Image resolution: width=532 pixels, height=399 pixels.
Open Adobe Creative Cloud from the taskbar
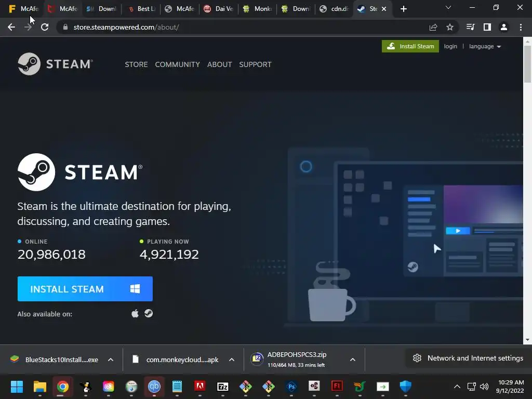tap(109, 387)
